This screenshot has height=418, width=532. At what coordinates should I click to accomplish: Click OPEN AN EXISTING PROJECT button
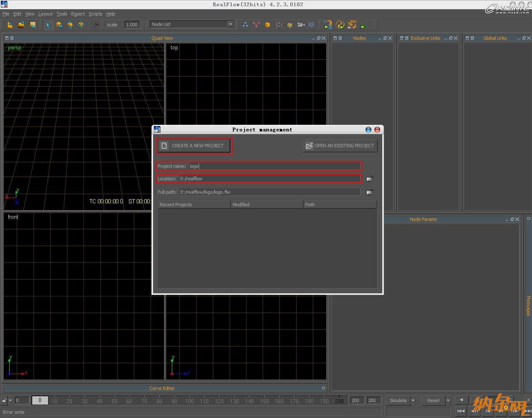340,146
